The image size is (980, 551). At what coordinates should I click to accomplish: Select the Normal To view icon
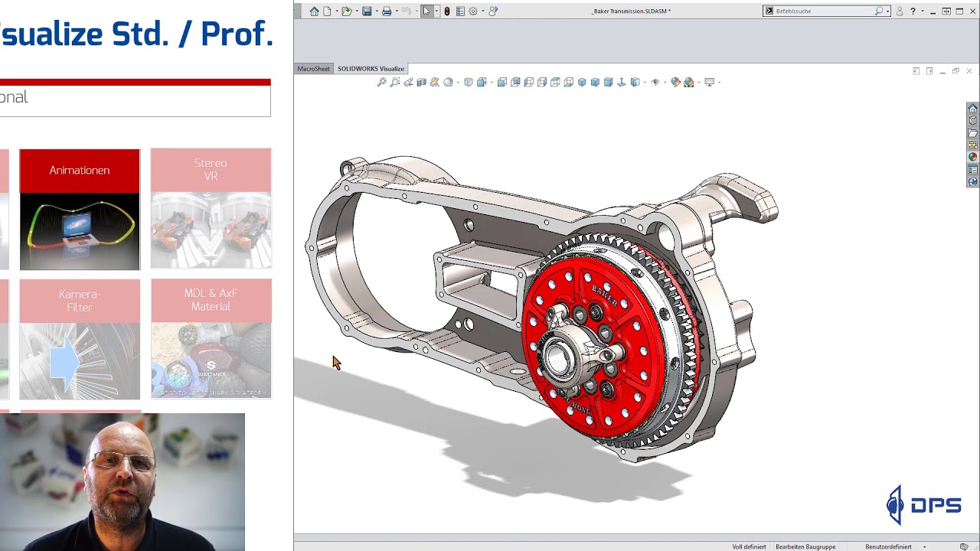point(621,82)
